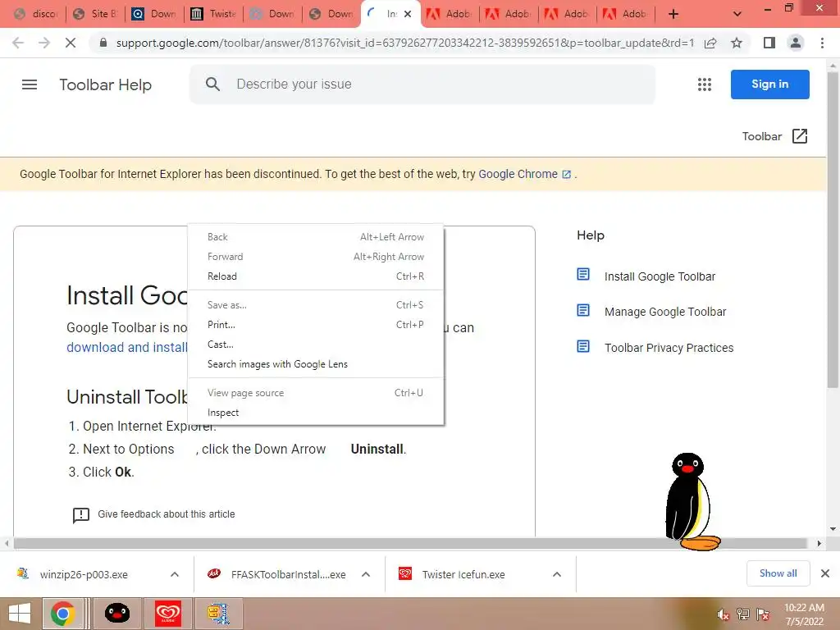Choose Save as... in the context menu
The height and width of the screenshot is (630, 840).
pyautogui.click(x=316, y=305)
